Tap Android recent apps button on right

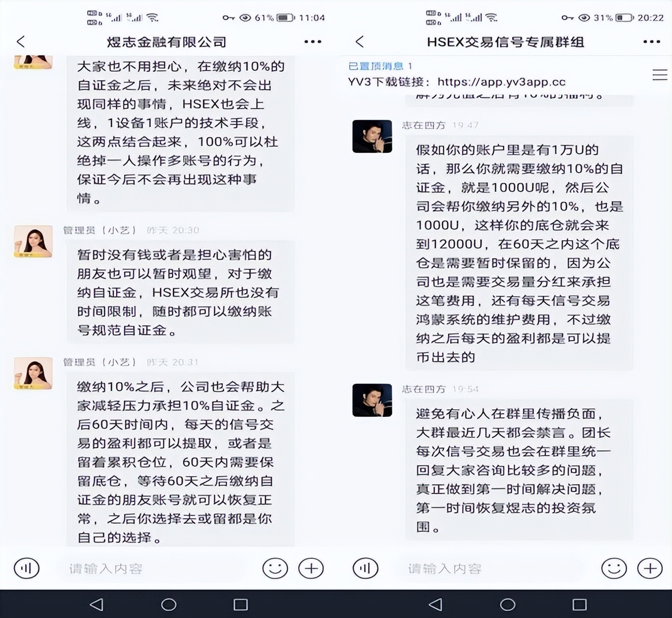pyautogui.click(x=579, y=604)
